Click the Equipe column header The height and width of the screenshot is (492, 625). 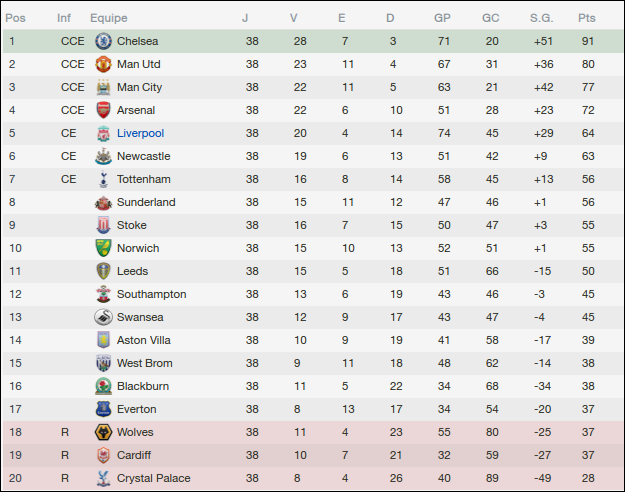coord(108,18)
